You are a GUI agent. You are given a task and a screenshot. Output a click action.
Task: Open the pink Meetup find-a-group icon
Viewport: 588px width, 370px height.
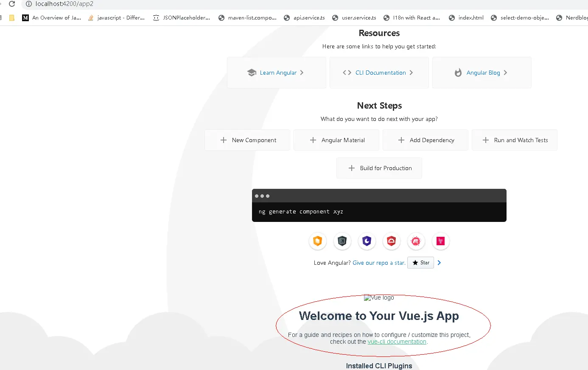416,241
